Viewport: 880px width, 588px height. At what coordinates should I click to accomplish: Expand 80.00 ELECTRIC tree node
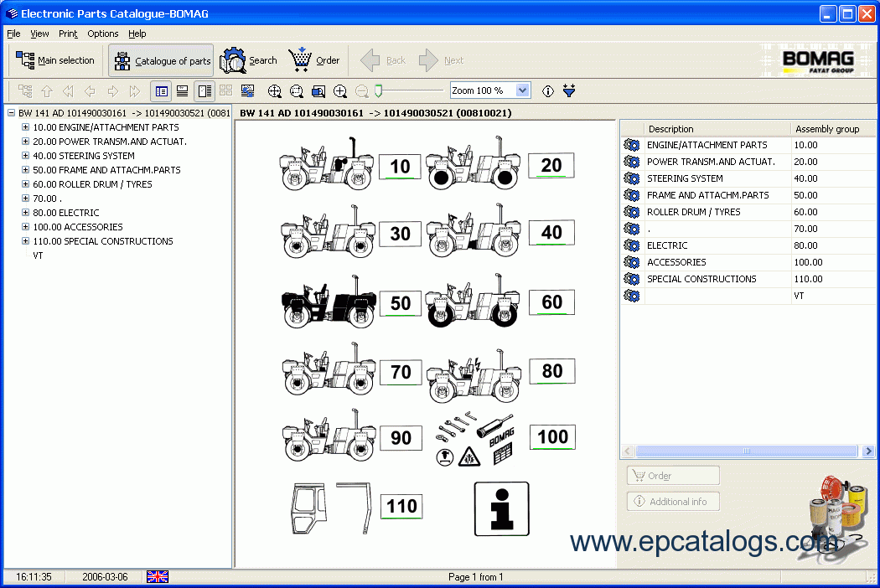pyautogui.click(x=25, y=212)
